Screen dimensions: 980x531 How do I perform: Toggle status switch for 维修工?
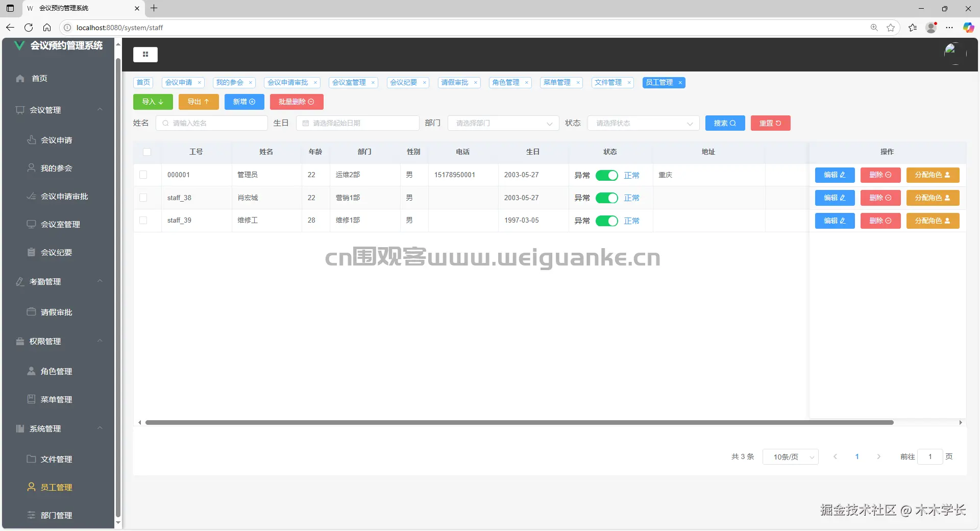click(x=607, y=221)
